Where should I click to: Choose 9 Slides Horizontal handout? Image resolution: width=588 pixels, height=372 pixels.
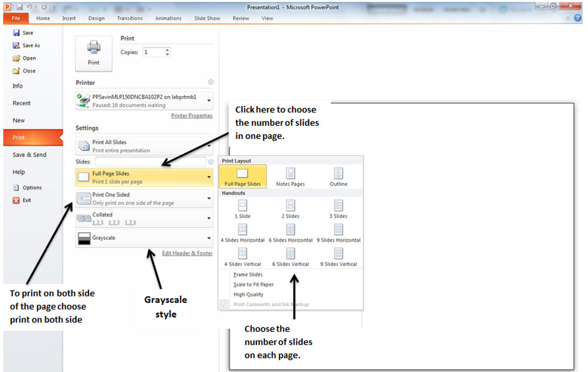coord(339,233)
